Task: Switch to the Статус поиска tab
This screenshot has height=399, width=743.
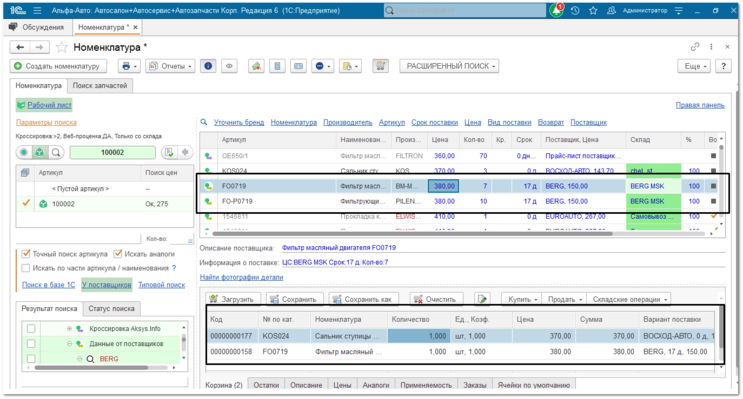Action: coord(111,308)
